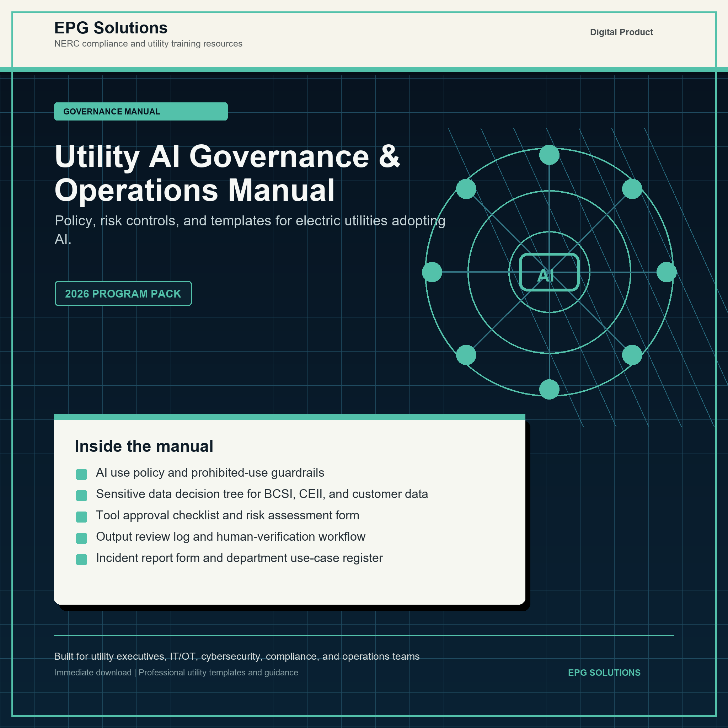Click the GOVERNANCE MANUAL badge

(x=141, y=112)
